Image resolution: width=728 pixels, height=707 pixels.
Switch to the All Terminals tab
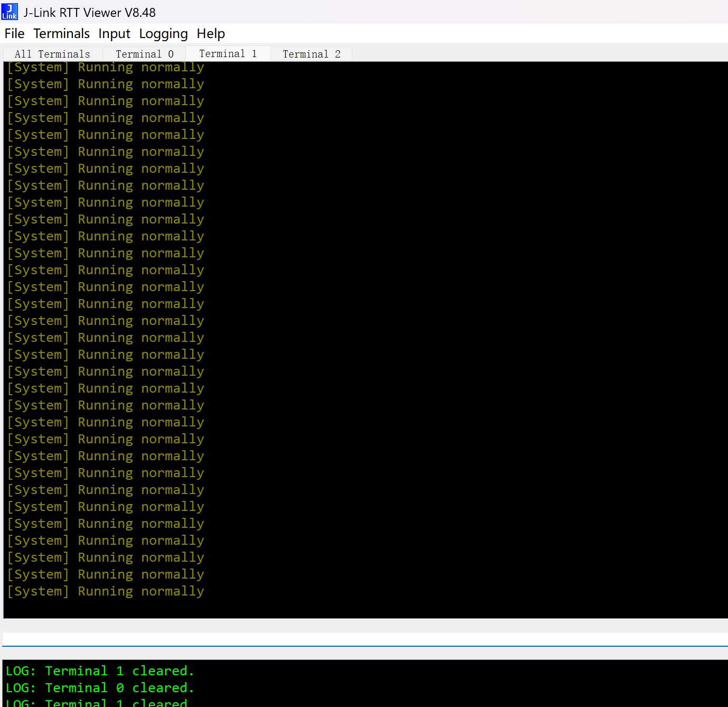52,53
